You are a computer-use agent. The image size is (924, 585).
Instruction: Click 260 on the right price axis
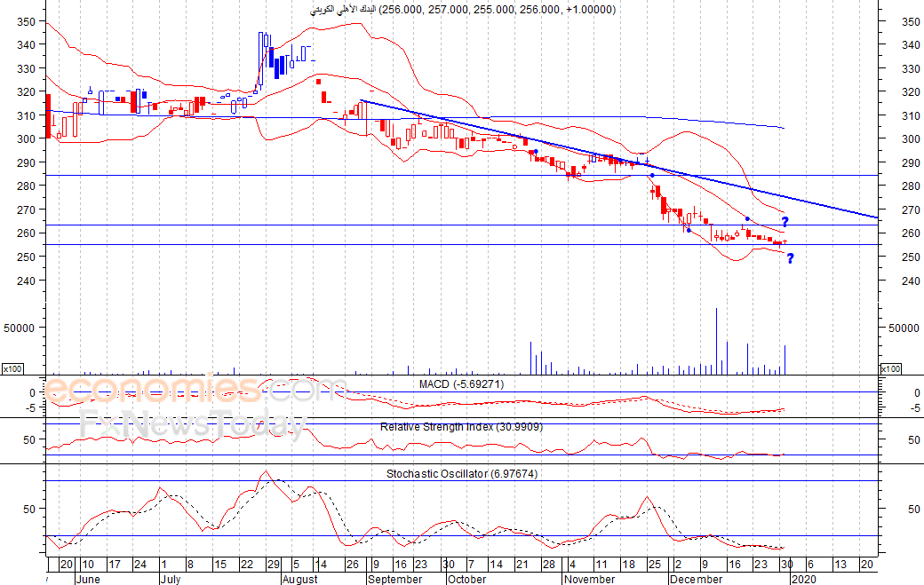(x=911, y=233)
